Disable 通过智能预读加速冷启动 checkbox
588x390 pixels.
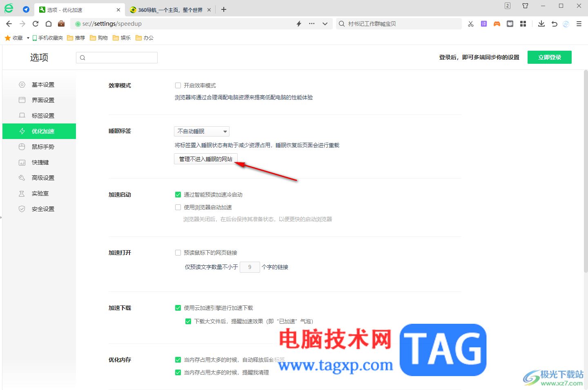(178, 195)
